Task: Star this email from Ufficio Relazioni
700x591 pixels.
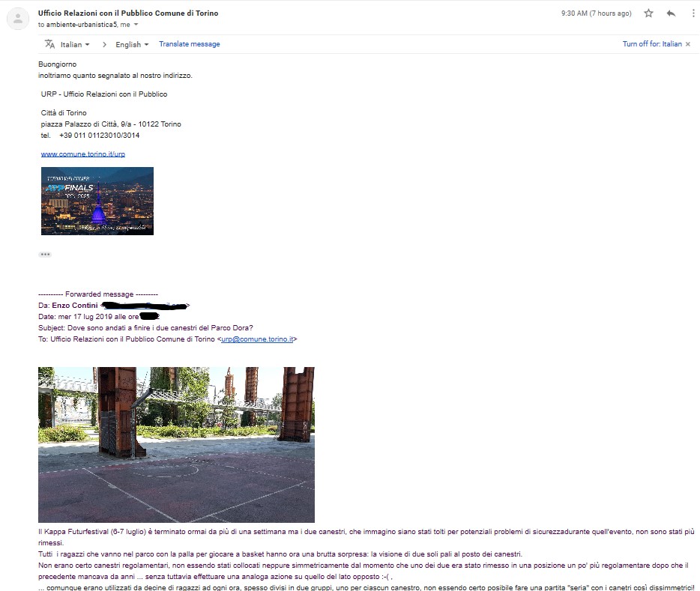Action: click(x=648, y=13)
